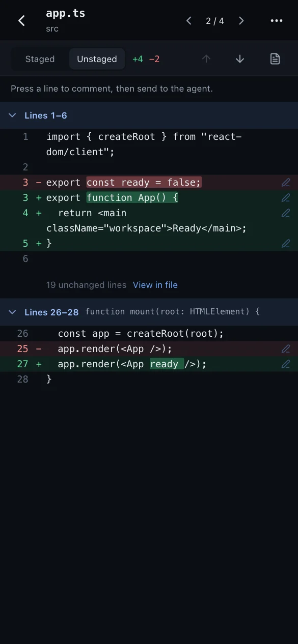Go back using the left arrow

21,20
